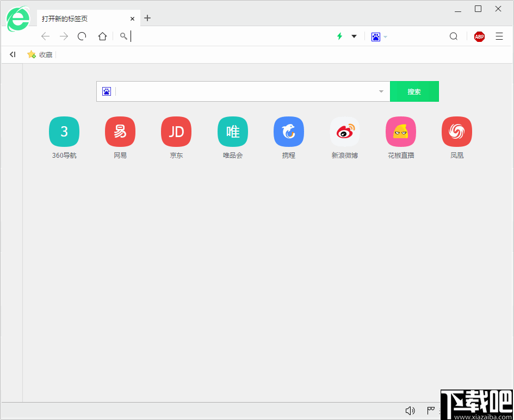
Task: Open the 凤凰 shortcut tile
Action: pos(457,132)
